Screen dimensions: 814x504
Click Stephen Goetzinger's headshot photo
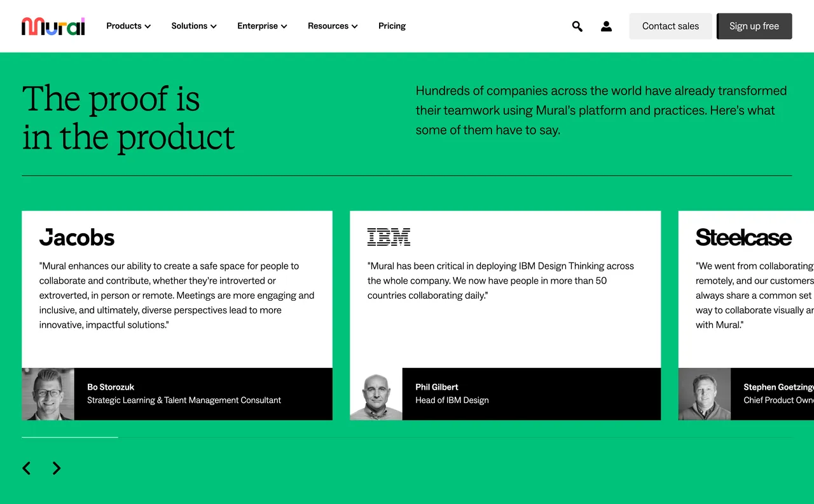705,393
